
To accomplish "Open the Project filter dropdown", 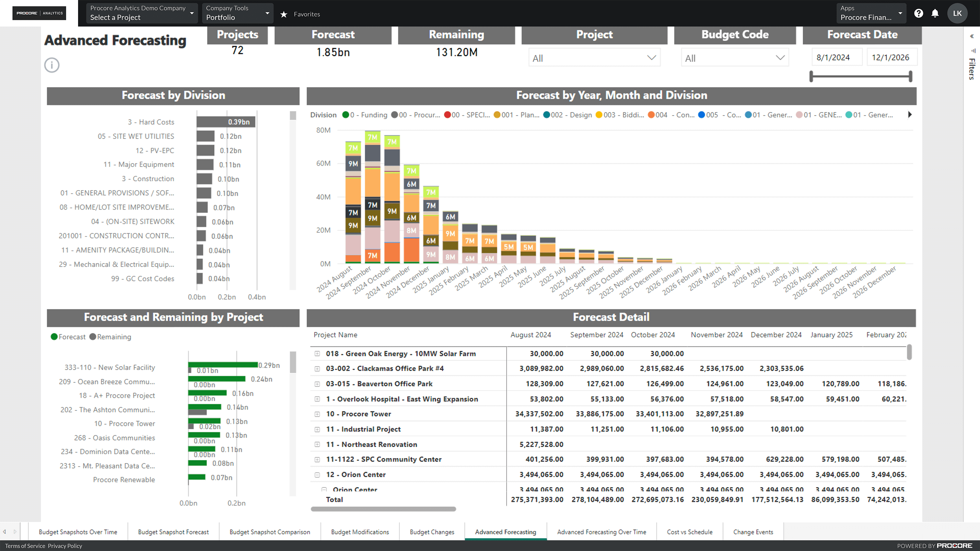I will click(594, 58).
